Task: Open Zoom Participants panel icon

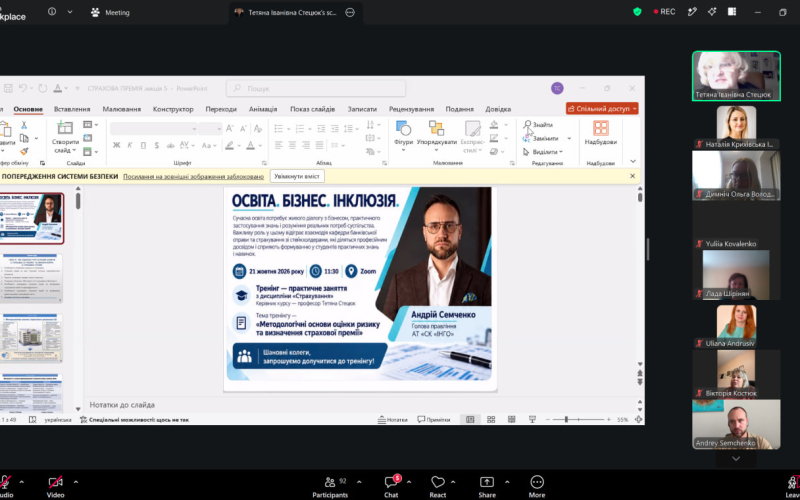Action: tap(330, 482)
